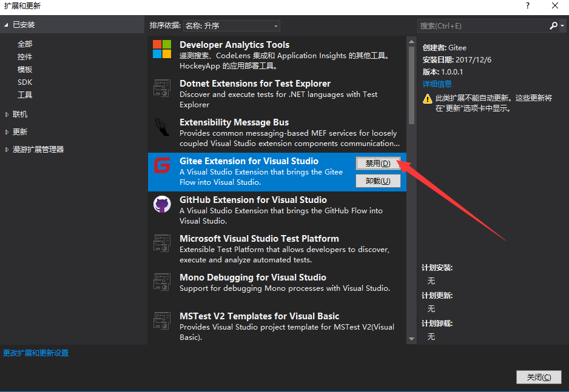Click the search magnifier icon
Image resolution: width=569 pixels, height=392 pixels.
click(x=553, y=26)
